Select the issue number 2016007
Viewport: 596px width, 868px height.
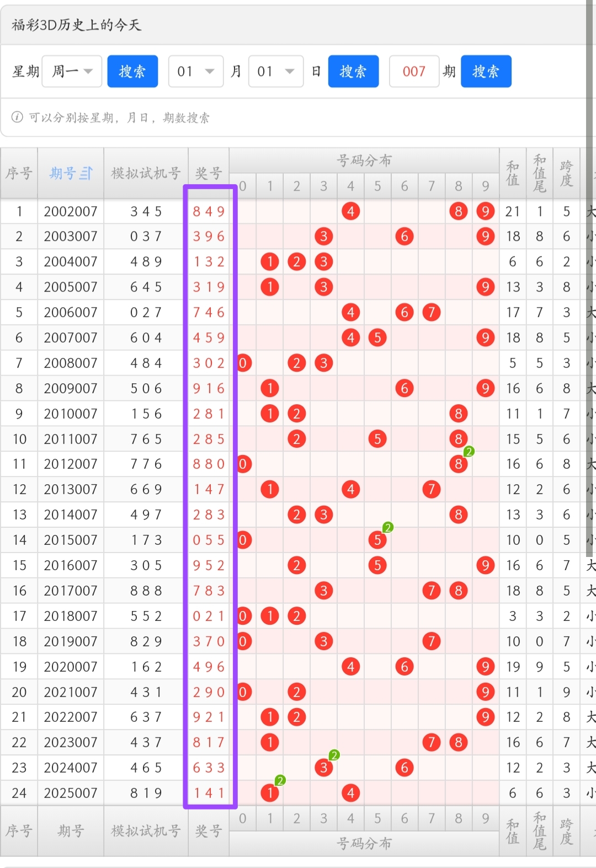point(71,565)
